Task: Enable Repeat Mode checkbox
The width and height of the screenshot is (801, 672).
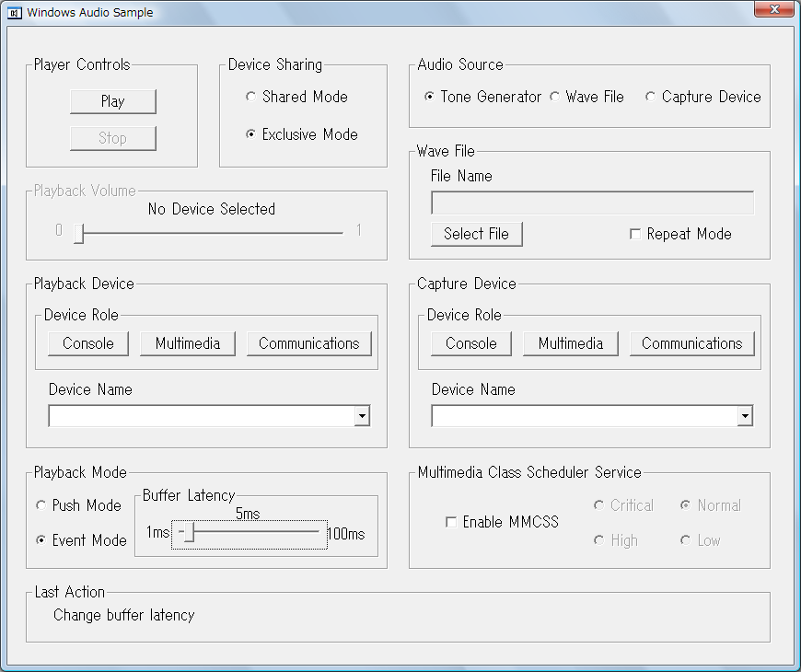Action: point(634,234)
